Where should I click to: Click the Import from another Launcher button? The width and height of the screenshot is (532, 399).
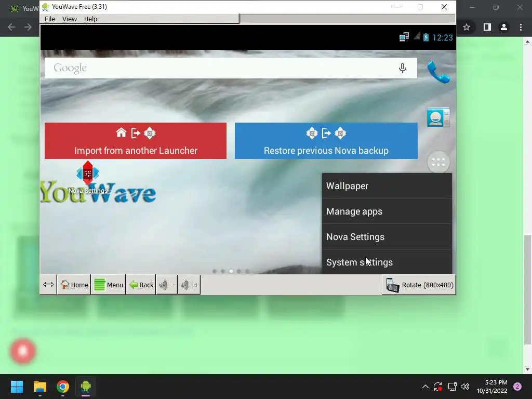(136, 141)
